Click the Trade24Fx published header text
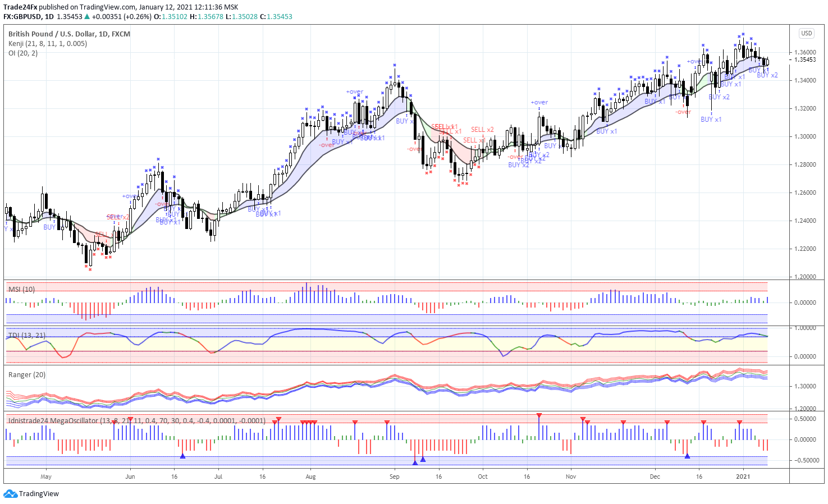 (x=121, y=7)
